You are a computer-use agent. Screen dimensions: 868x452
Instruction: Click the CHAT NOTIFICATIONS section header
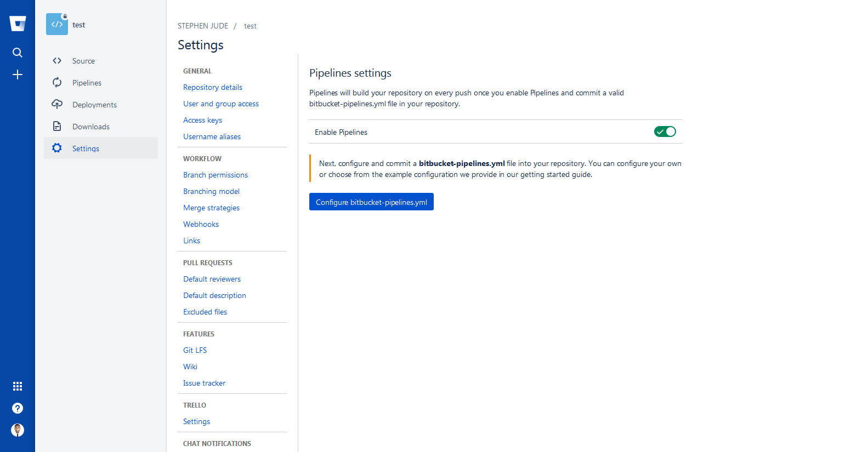[217, 443]
